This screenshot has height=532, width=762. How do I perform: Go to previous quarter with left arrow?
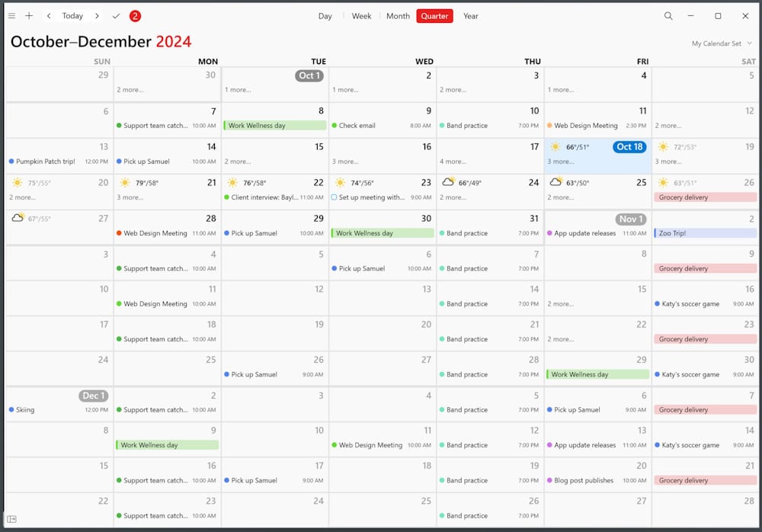click(x=49, y=16)
